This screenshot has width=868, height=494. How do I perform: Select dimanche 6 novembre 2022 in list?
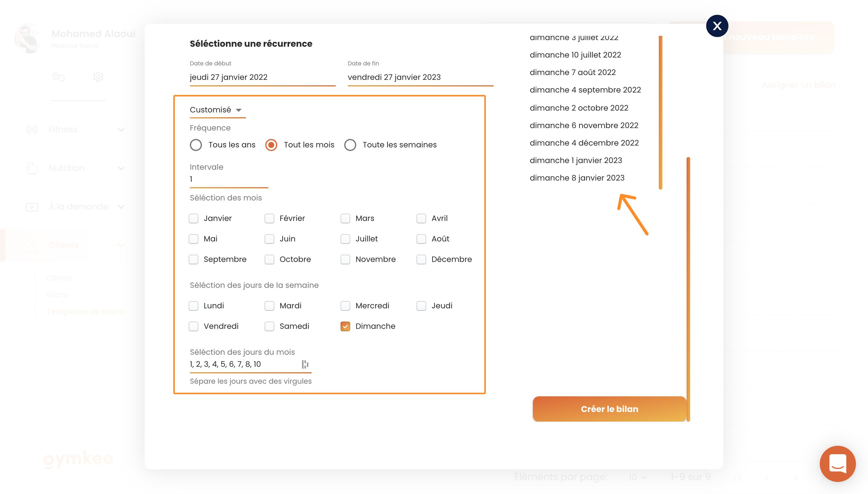click(x=584, y=126)
